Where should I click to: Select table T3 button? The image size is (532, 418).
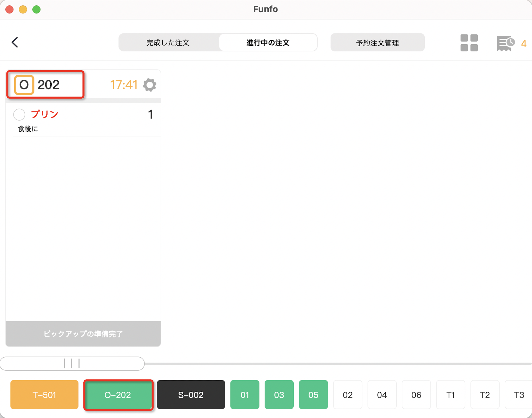518,395
